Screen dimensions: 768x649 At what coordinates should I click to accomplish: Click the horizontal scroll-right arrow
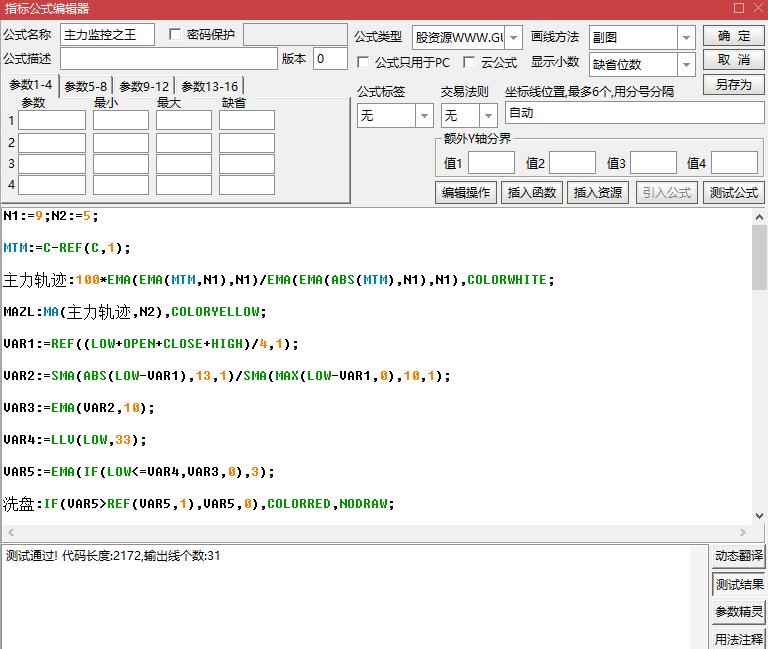[x=743, y=532]
